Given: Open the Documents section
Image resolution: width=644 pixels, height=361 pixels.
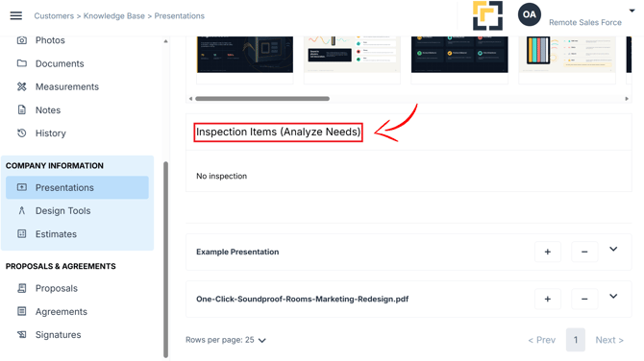Looking at the screenshot, I should tap(60, 63).
